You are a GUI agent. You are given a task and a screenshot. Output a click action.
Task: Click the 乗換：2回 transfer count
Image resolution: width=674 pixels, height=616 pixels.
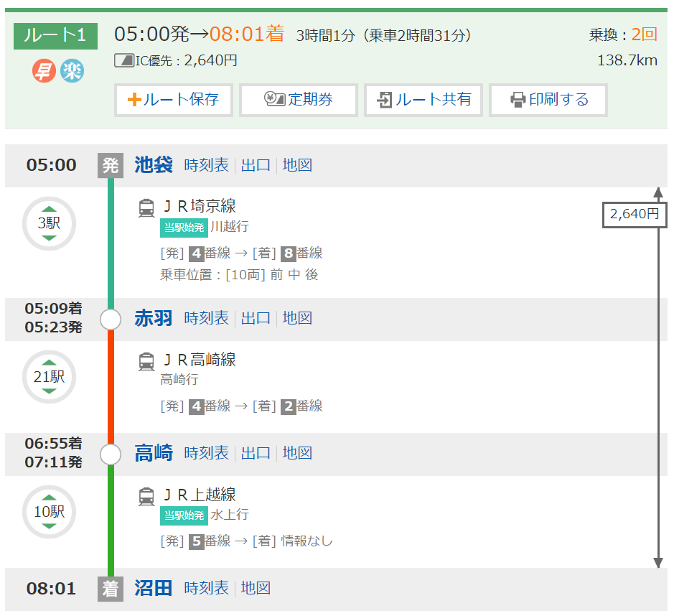point(623,34)
